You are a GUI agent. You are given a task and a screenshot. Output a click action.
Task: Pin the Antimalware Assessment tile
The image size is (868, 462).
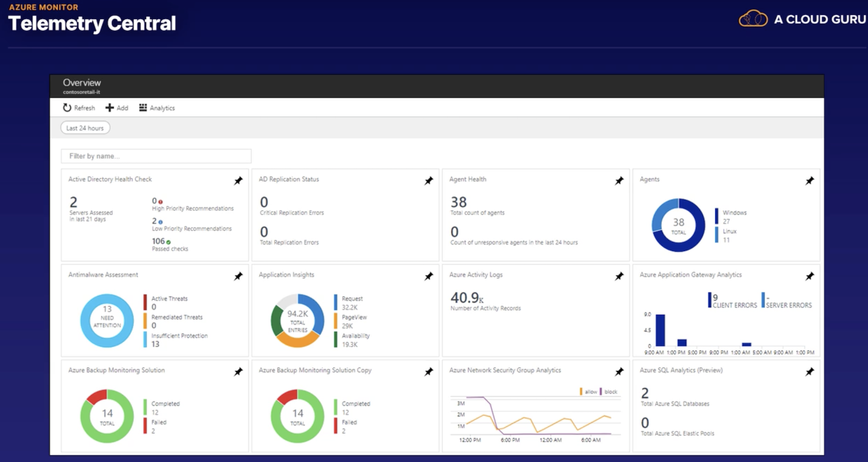pyautogui.click(x=238, y=276)
